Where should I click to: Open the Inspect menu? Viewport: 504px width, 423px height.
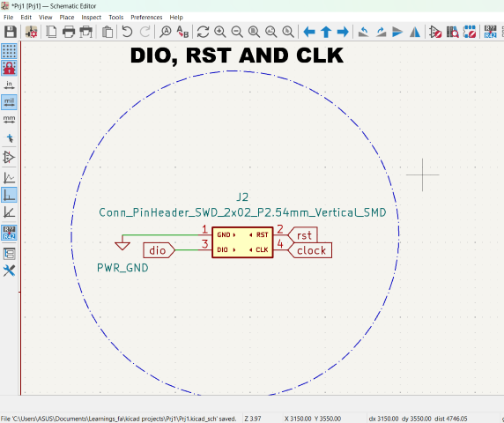(x=92, y=18)
